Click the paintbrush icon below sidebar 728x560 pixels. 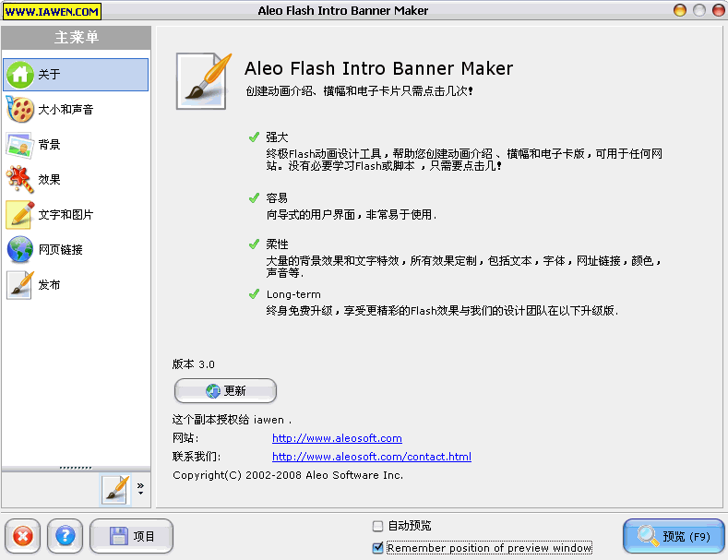coord(115,489)
